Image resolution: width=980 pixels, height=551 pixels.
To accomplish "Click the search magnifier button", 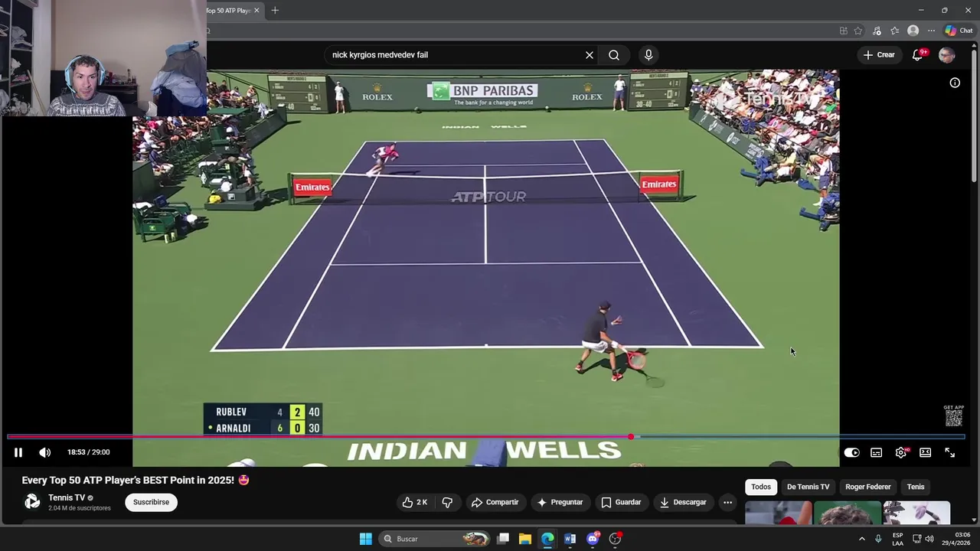I will pos(614,55).
